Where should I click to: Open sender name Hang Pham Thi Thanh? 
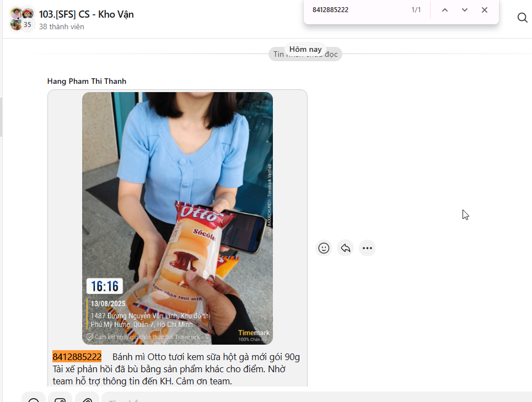click(87, 81)
